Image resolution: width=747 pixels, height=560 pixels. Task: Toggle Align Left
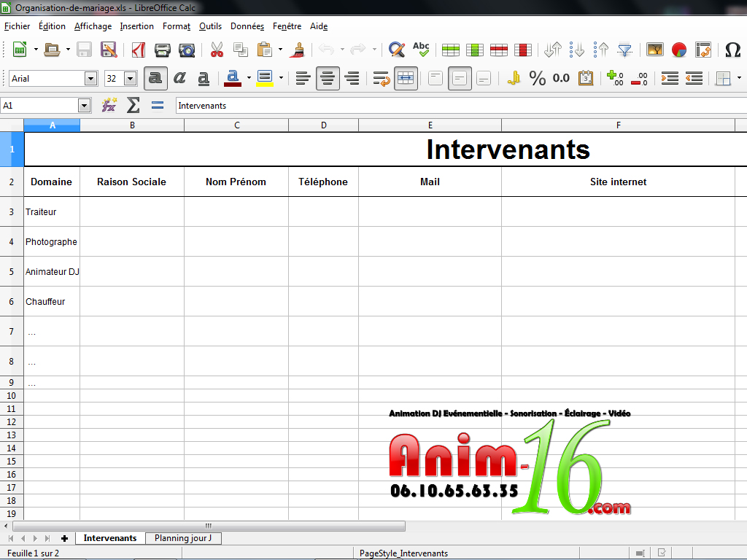click(303, 78)
